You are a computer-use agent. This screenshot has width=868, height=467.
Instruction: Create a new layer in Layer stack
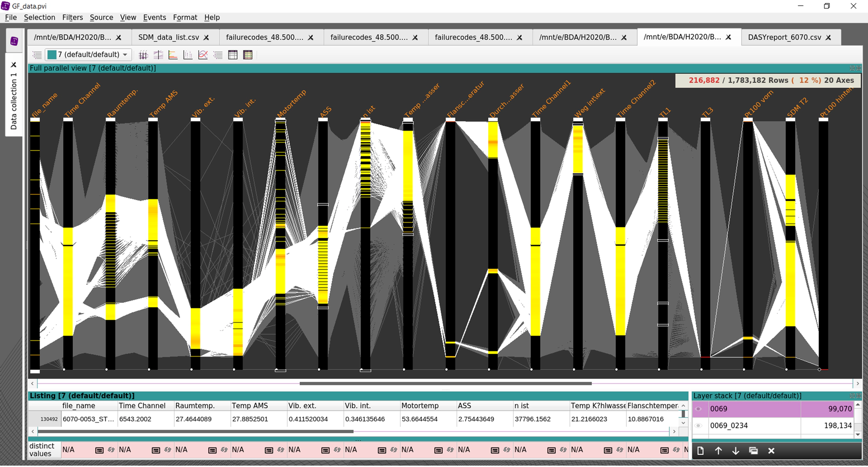(x=700, y=451)
